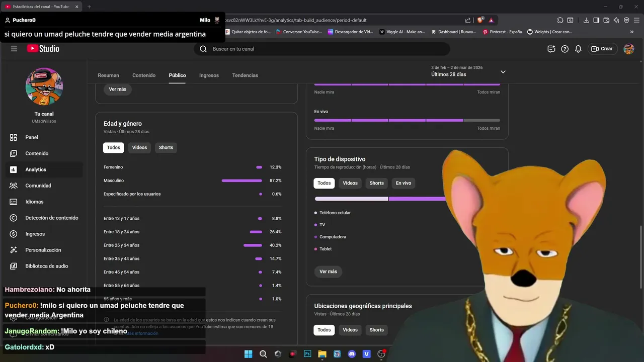
Task: Select Videos filter in Tipo de dispositivo
Action: coord(350,183)
